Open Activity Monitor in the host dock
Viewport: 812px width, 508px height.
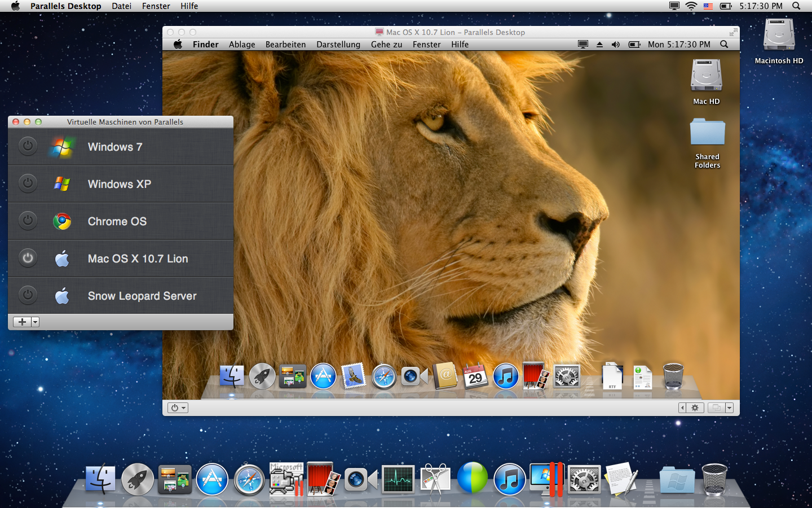(398, 480)
